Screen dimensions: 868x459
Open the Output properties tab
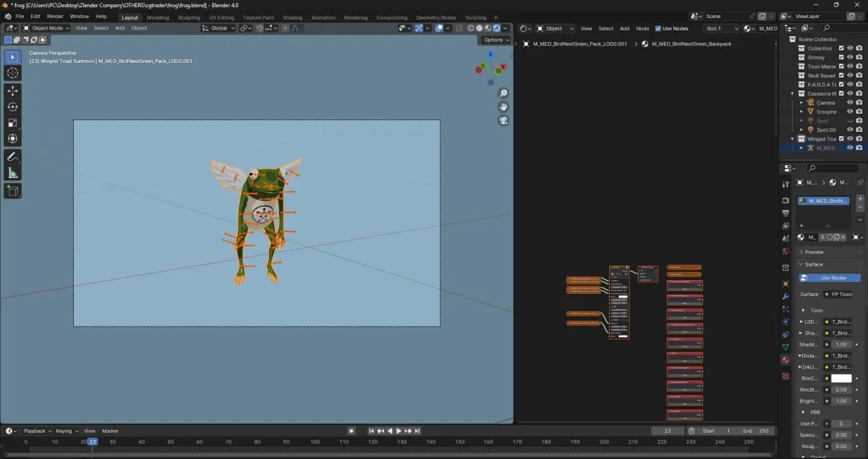pos(786,213)
